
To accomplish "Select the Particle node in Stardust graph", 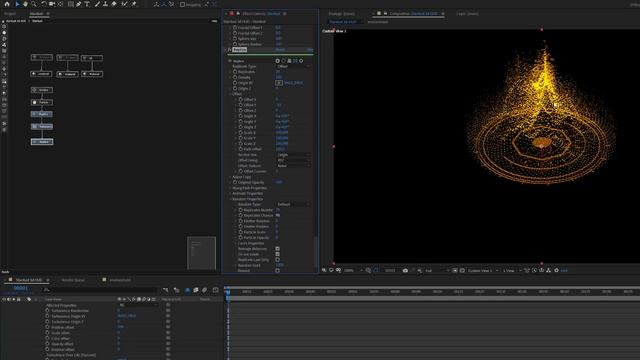I will 42,102.
